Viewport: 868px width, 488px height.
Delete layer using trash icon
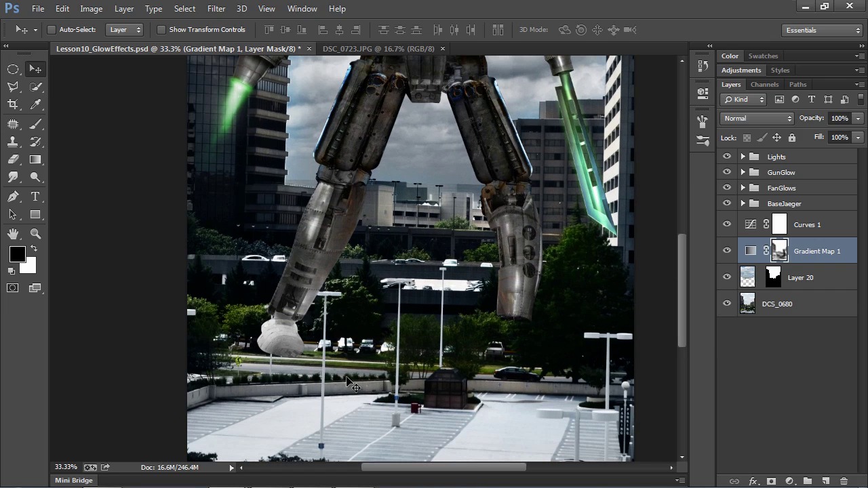844,481
